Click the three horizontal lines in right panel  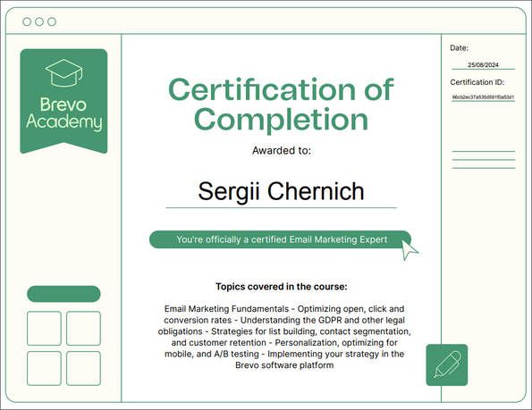click(x=484, y=160)
